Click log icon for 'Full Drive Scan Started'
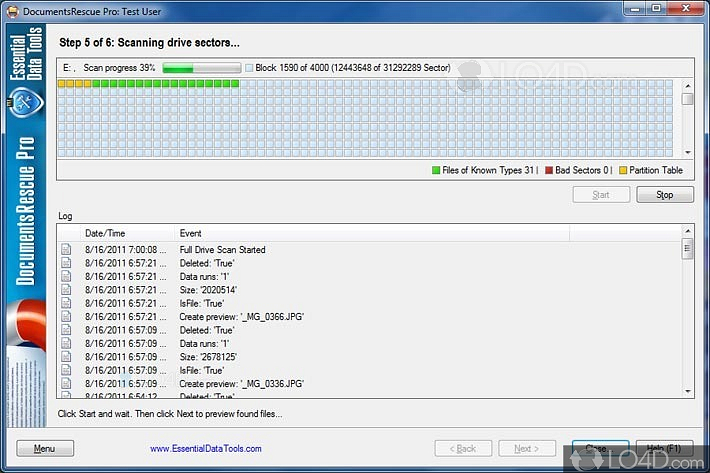 (66, 249)
